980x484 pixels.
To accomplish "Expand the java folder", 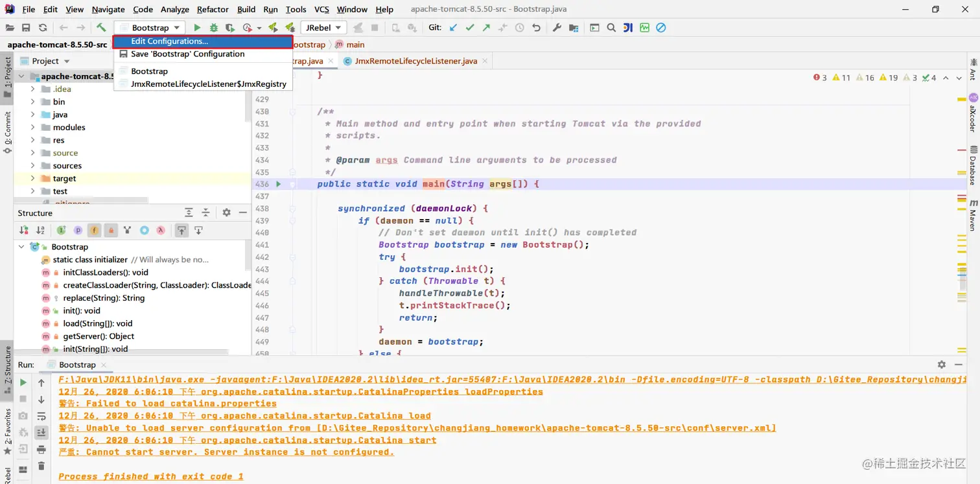I will tap(33, 115).
